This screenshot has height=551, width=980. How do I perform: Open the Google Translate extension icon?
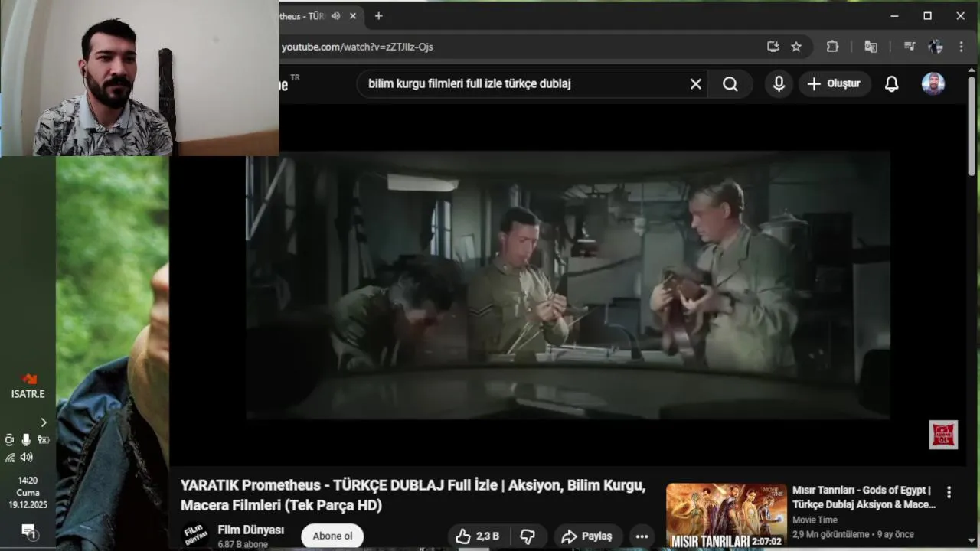871,47
